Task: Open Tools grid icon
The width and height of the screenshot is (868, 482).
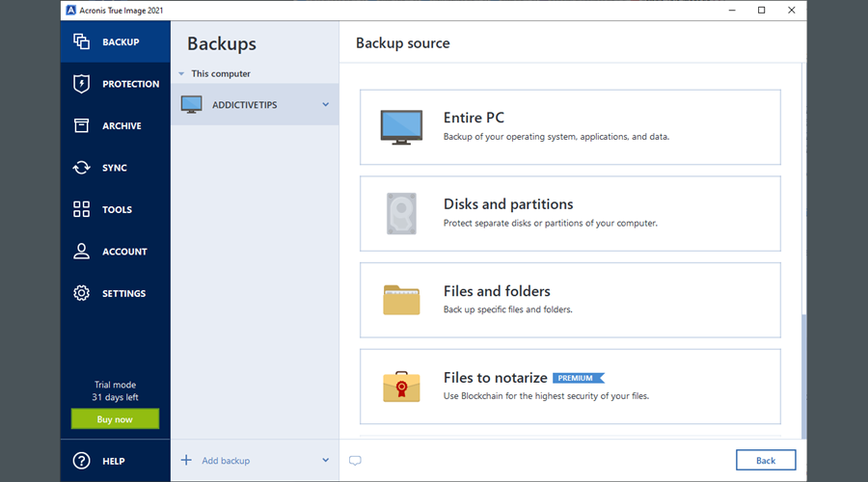Action: 82,209
